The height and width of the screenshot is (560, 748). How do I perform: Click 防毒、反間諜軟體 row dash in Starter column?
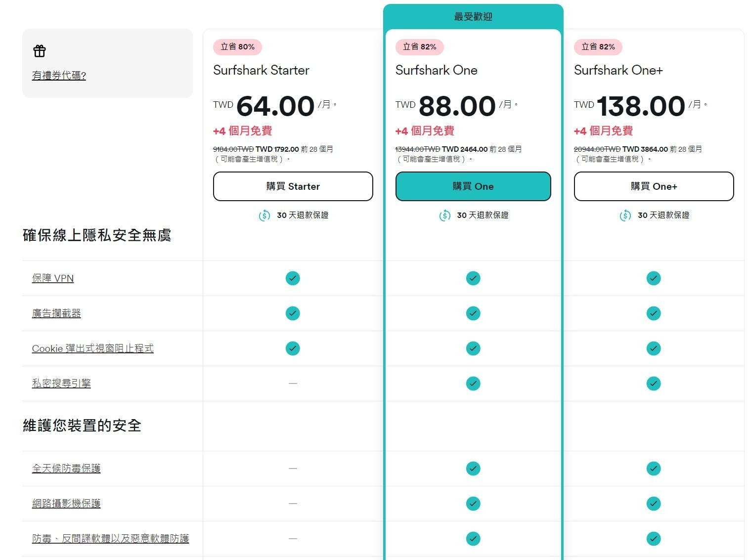pos(293,539)
